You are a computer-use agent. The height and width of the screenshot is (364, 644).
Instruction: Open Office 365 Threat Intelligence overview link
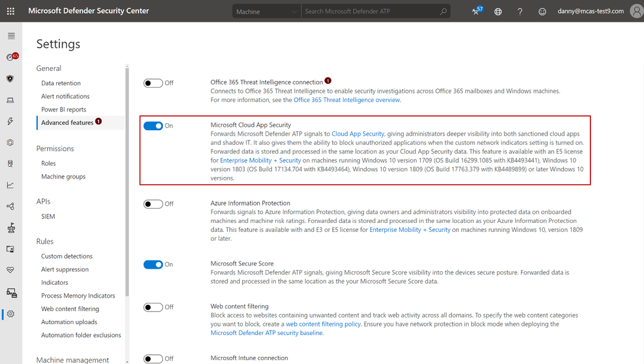point(347,100)
